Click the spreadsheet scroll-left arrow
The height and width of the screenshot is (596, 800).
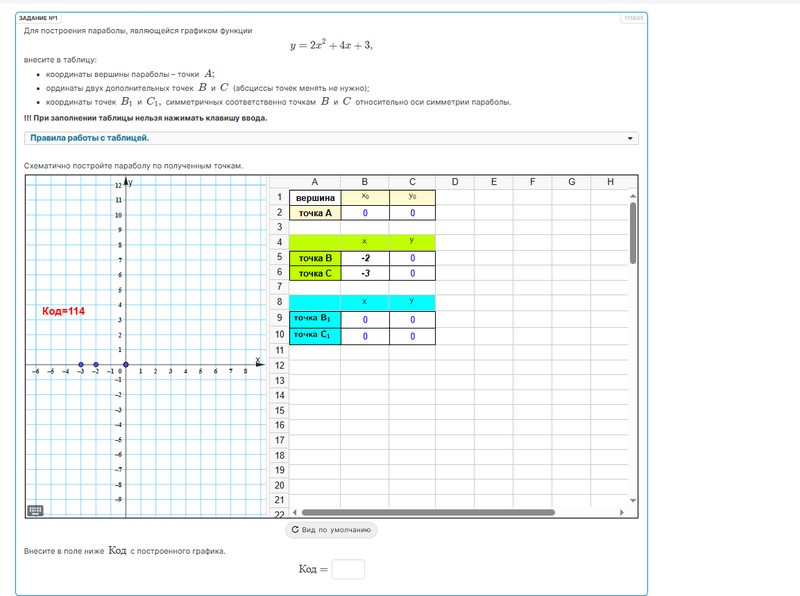276,513
